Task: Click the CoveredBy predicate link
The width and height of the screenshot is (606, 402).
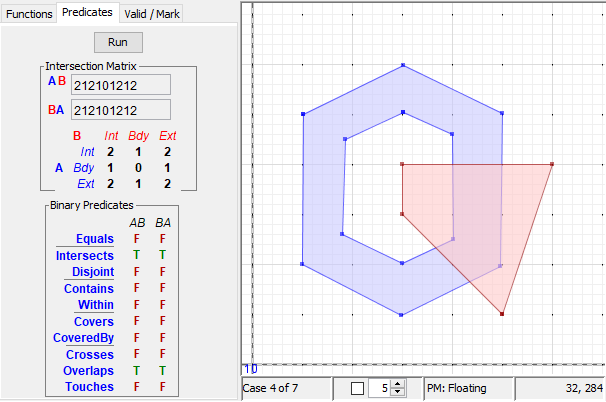Action: (83, 338)
